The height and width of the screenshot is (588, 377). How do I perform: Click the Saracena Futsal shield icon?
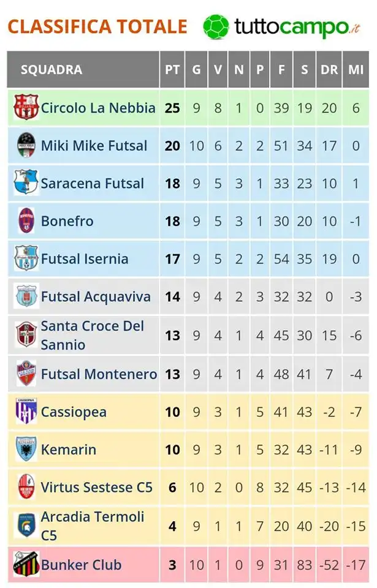coord(26,183)
